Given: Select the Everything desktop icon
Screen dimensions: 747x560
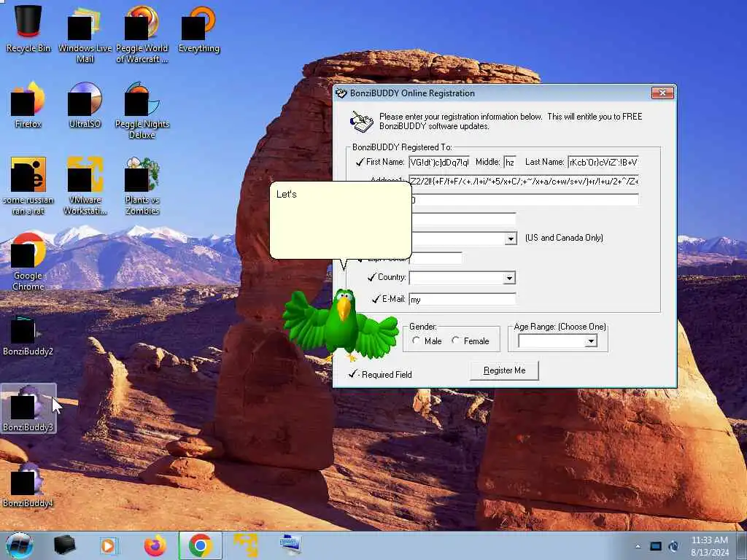Looking at the screenshot, I should point(198,28).
